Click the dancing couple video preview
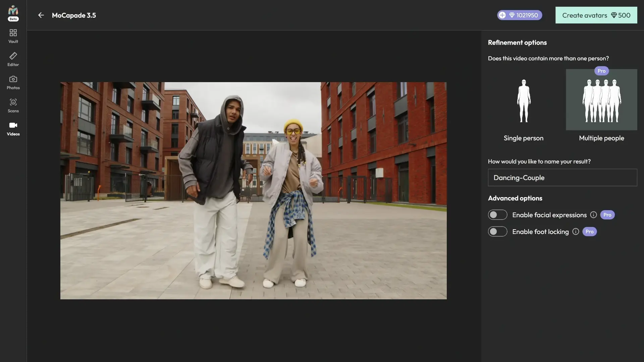Viewport: 644px width, 362px height. tap(253, 190)
